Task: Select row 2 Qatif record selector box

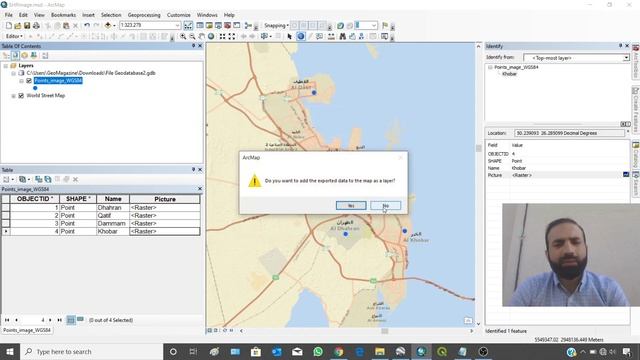Action: pos(5,216)
